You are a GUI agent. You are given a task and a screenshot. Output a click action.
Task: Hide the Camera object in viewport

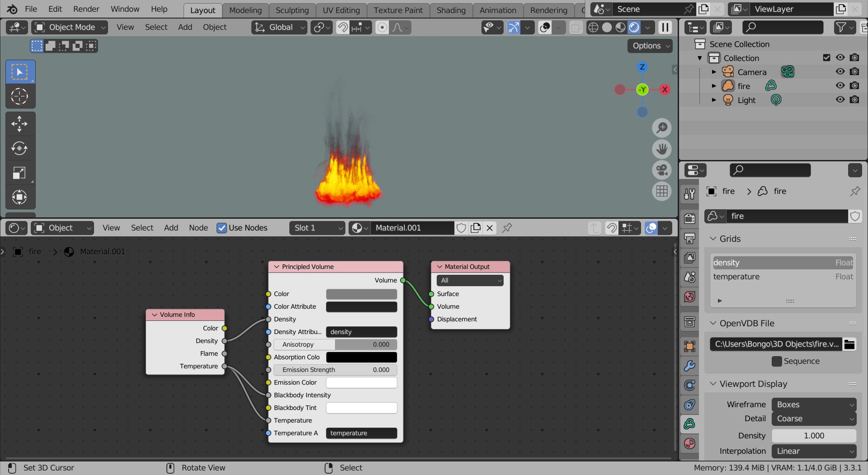[x=840, y=71]
